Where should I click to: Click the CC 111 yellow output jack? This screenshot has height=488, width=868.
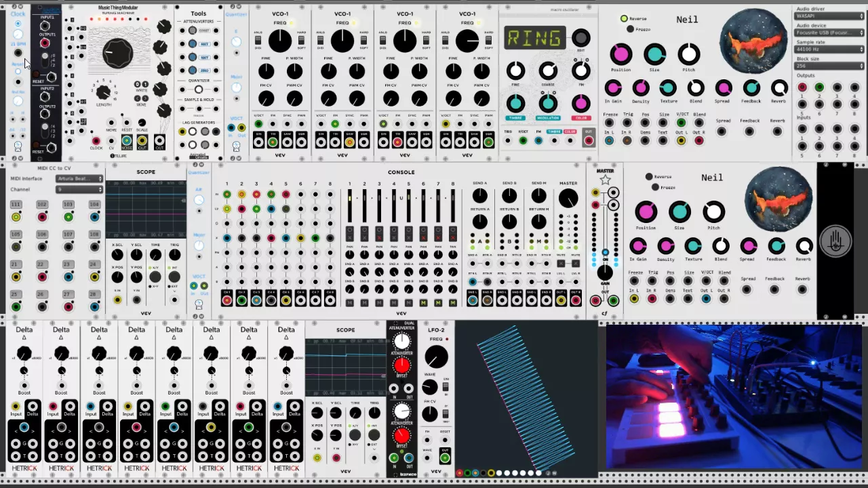16,217
